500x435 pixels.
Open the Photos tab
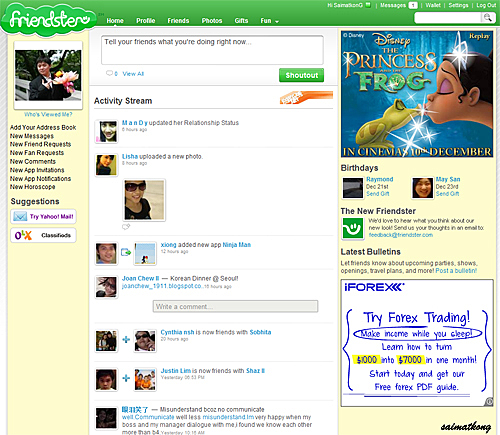point(212,21)
